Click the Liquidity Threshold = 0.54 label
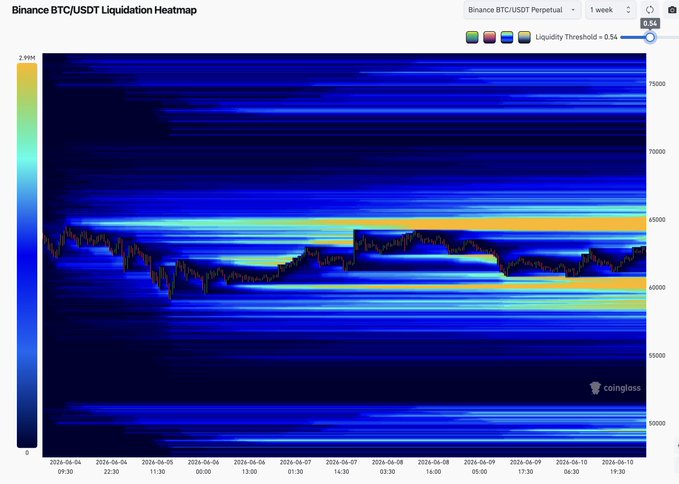Screen dimensions: 679x484 pos(576,37)
